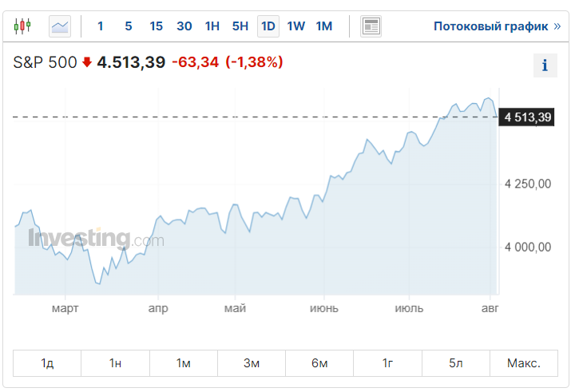The width and height of the screenshot is (575, 392).
Task: Click the red down arrow indicator
Action: click(87, 62)
